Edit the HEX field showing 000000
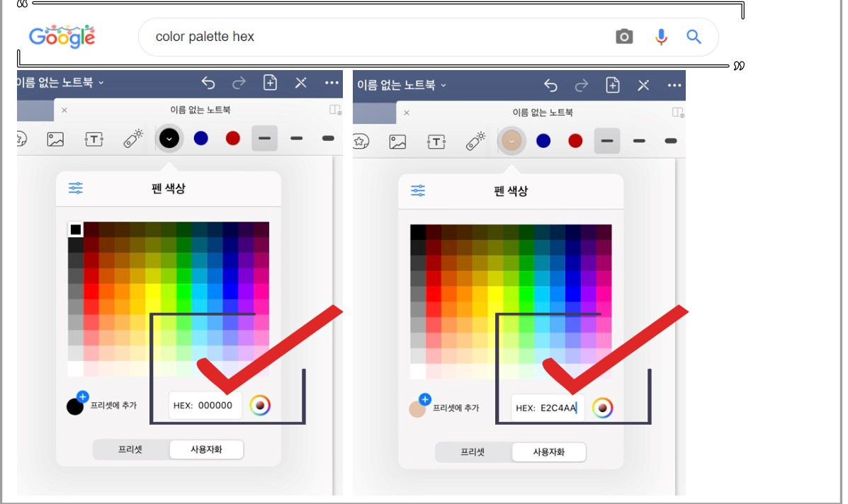 click(205, 405)
